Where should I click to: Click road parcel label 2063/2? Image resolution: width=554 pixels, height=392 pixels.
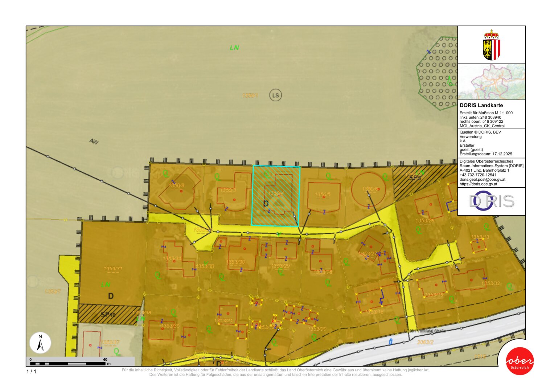(425, 342)
